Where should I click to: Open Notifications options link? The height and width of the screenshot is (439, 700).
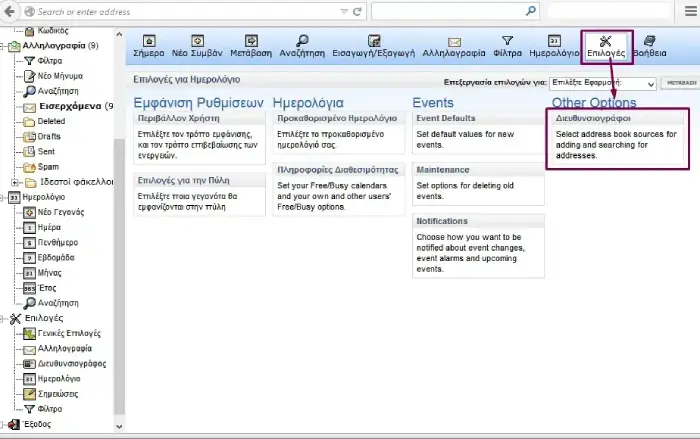coord(442,222)
